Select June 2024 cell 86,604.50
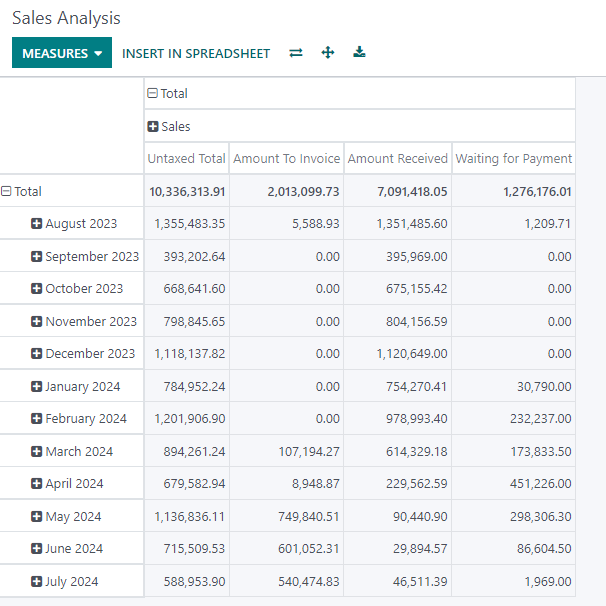The width and height of the screenshot is (606, 606). coord(514,548)
